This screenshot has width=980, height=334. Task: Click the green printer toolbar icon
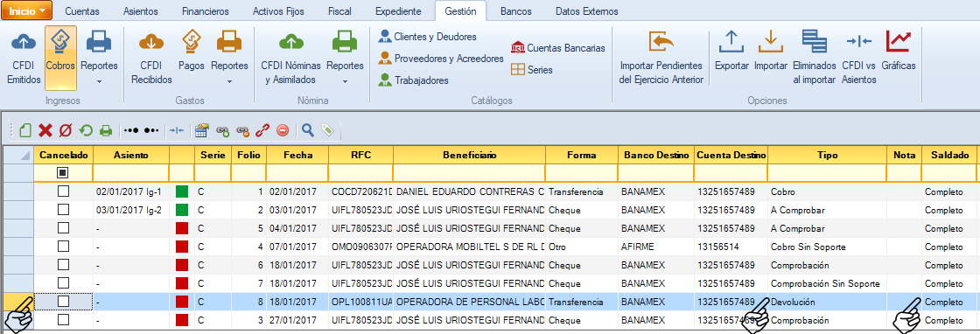[106, 130]
